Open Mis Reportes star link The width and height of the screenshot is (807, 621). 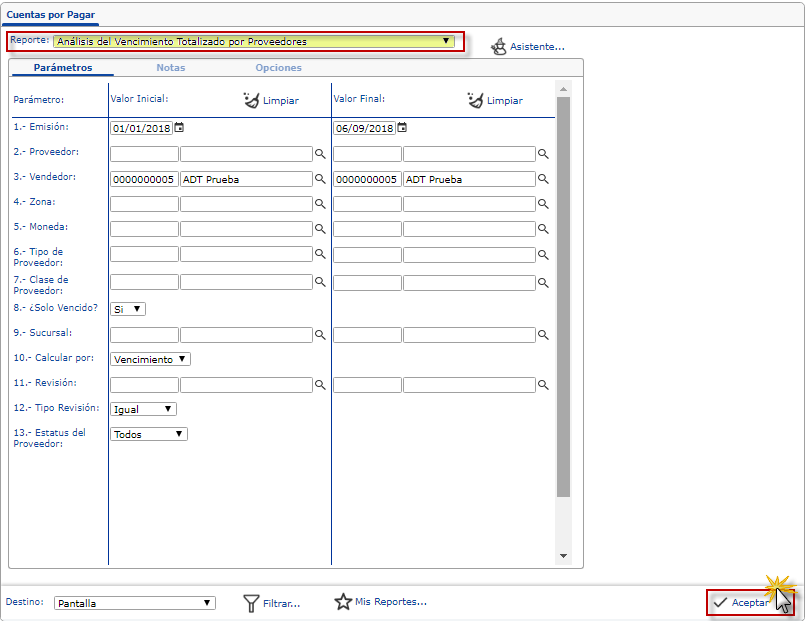[x=381, y=602]
